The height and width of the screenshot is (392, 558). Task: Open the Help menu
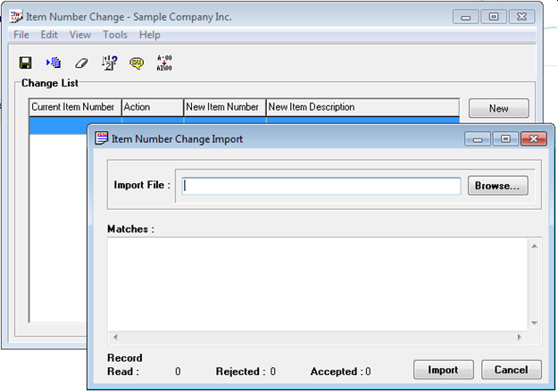coord(149,35)
